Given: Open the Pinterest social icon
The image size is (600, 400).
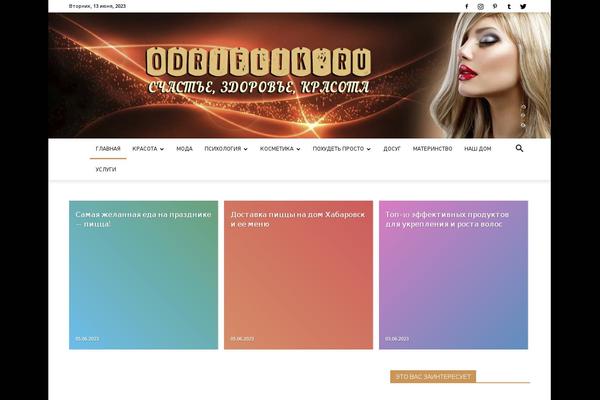Looking at the screenshot, I should 495,7.
